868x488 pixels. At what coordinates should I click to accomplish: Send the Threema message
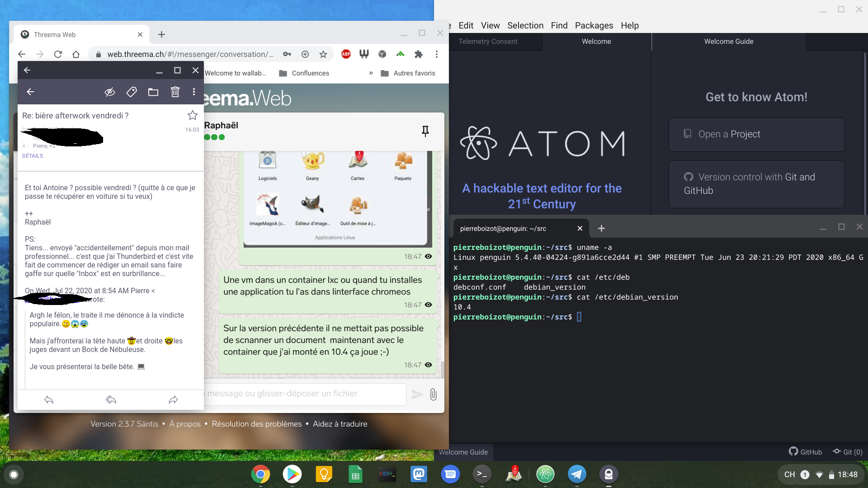click(417, 394)
